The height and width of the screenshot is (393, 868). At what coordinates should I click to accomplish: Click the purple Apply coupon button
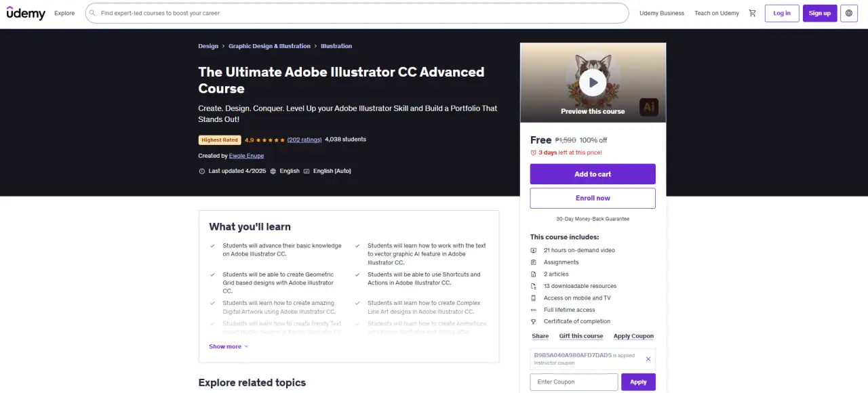[x=638, y=382]
